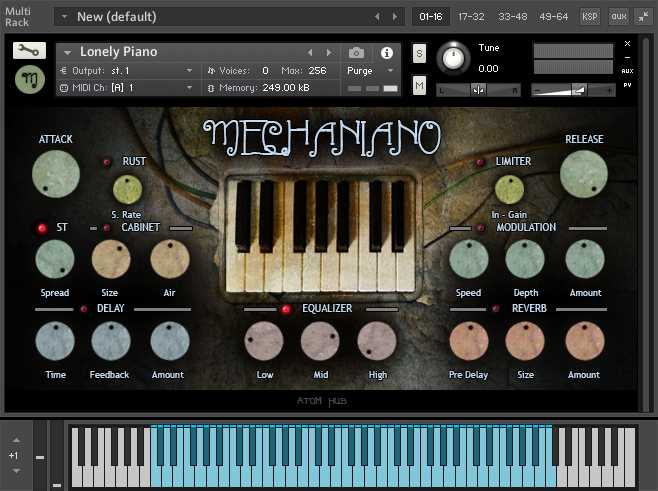The width and height of the screenshot is (658, 491).
Task: Show instrument info with the i icon
Action: click(386, 53)
